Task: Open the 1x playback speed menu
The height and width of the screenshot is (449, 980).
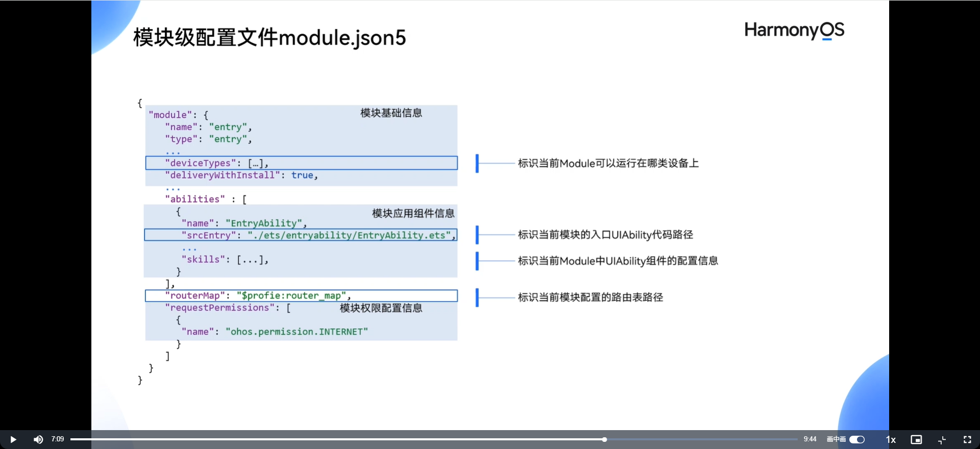Action: tap(891, 439)
